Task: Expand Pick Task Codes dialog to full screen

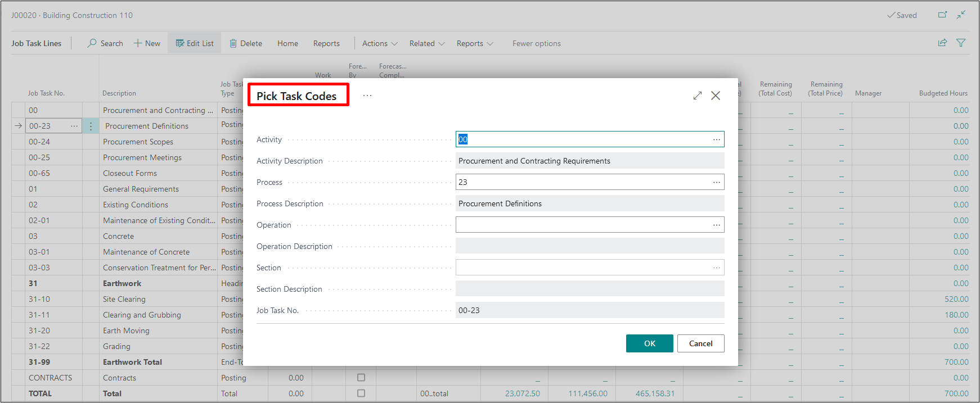Action: (698, 96)
